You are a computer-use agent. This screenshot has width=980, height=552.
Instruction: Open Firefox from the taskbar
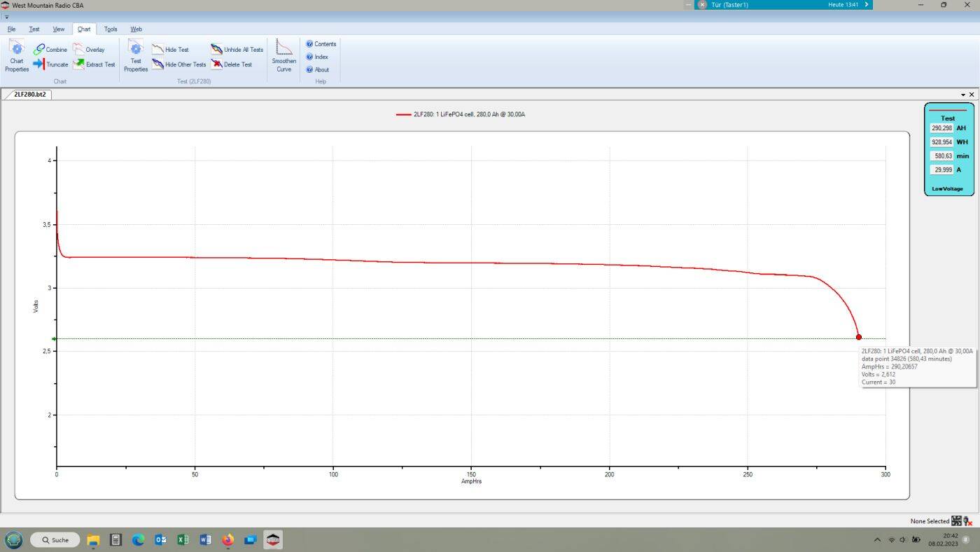click(227, 540)
